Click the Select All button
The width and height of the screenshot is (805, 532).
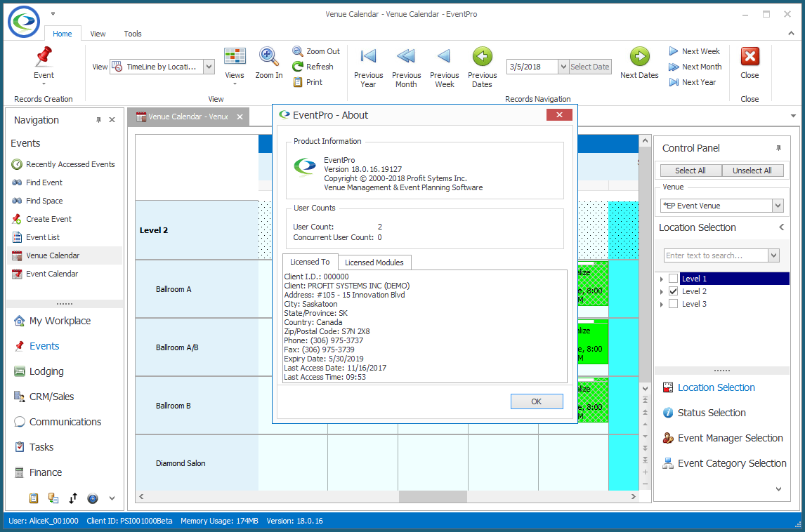(690, 171)
